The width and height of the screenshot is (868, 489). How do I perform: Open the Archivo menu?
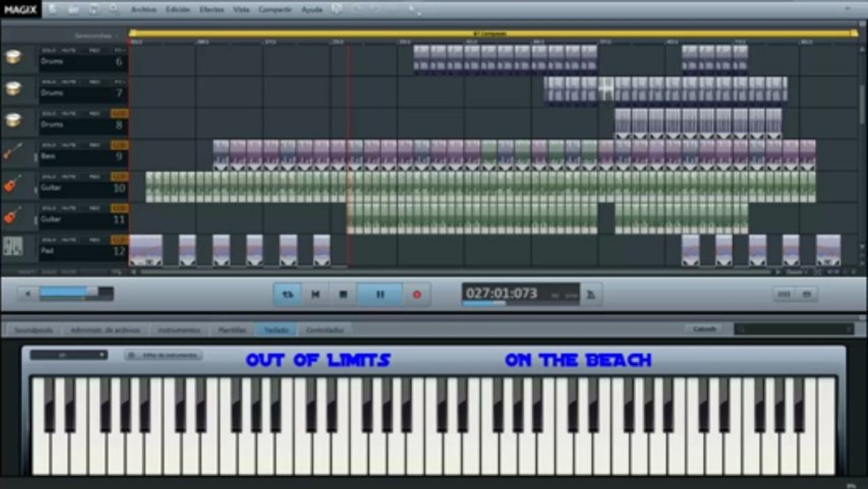pos(143,10)
